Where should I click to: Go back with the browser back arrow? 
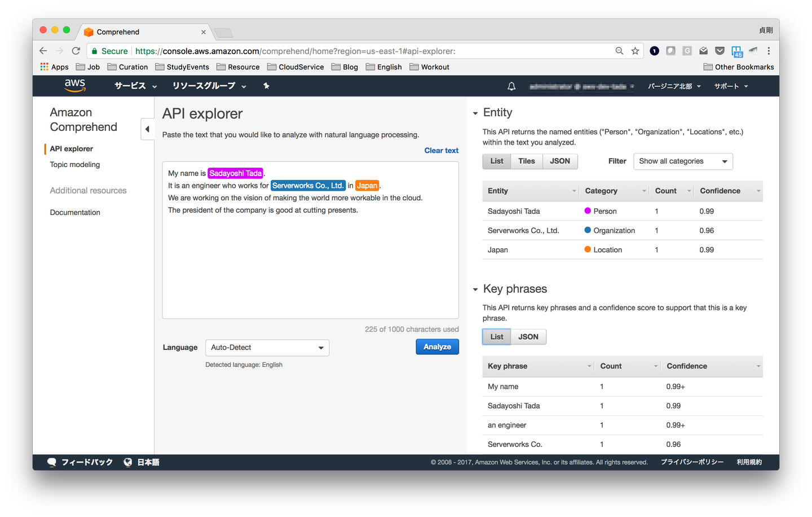43,51
